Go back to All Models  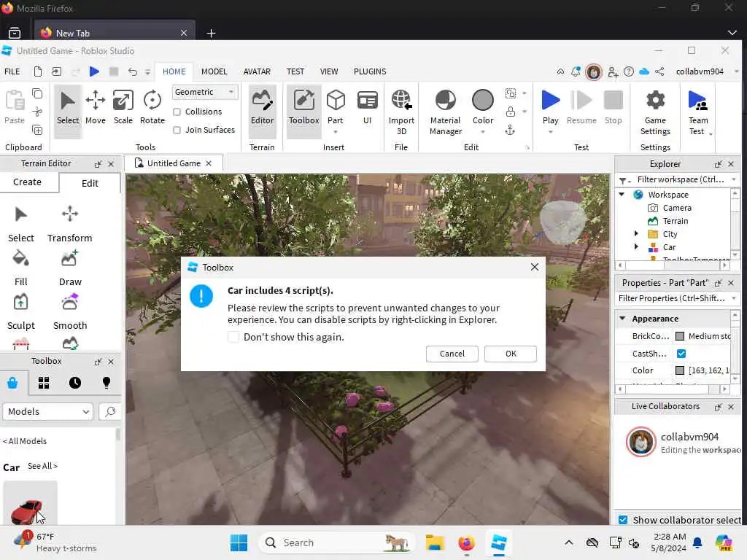pyautogui.click(x=25, y=441)
